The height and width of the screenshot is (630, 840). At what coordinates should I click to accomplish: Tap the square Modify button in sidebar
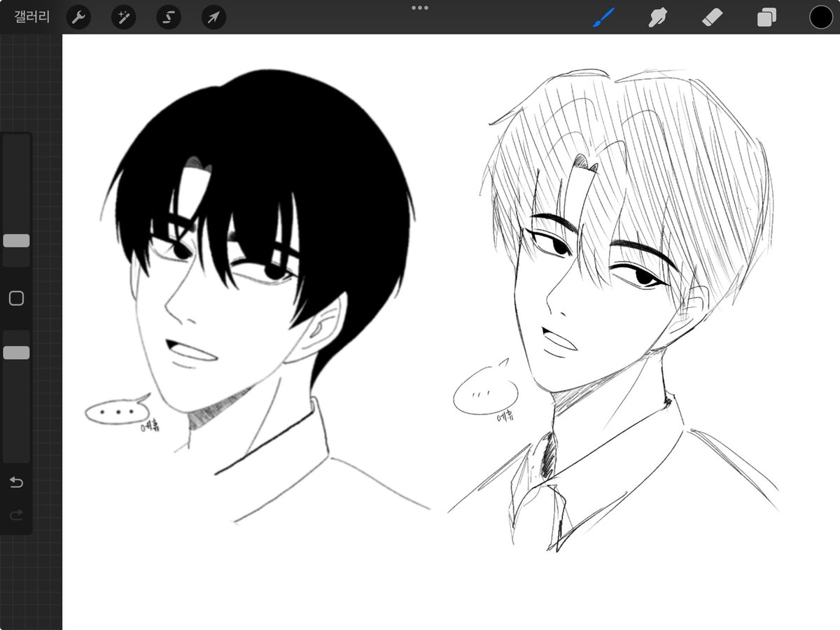pyautogui.click(x=16, y=299)
